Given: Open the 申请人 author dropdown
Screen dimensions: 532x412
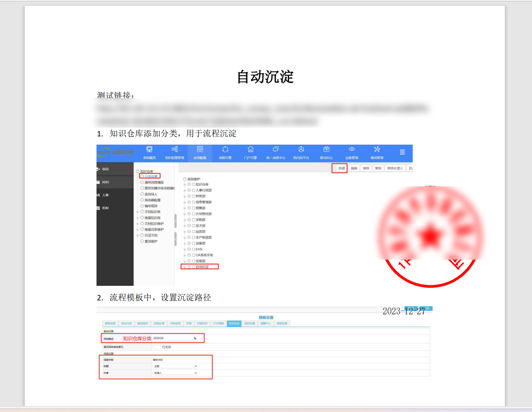Looking at the screenshot, I should (x=175, y=373).
